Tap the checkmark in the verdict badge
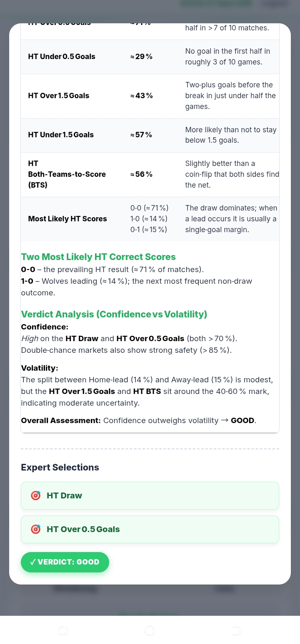The width and height of the screenshot is (300, 644). 32,562
